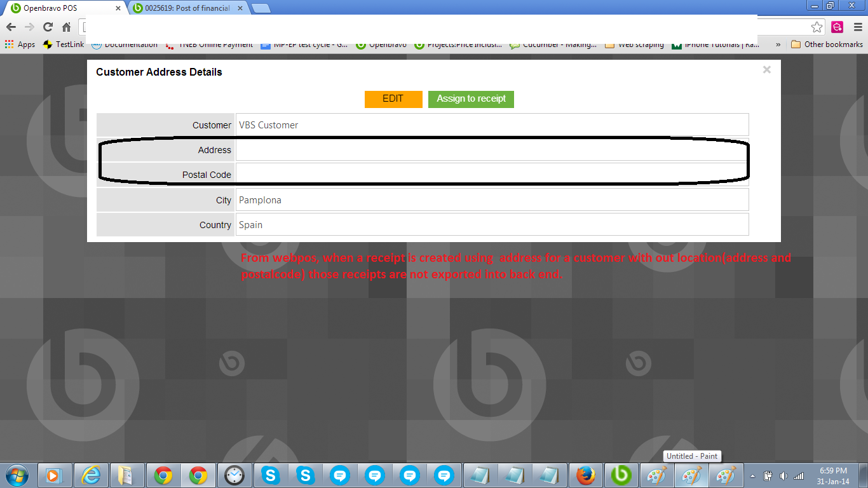Screen dimensions: 868x488
Task: Reload the current page
Action: pyautogui.click(x=48, y=27)
